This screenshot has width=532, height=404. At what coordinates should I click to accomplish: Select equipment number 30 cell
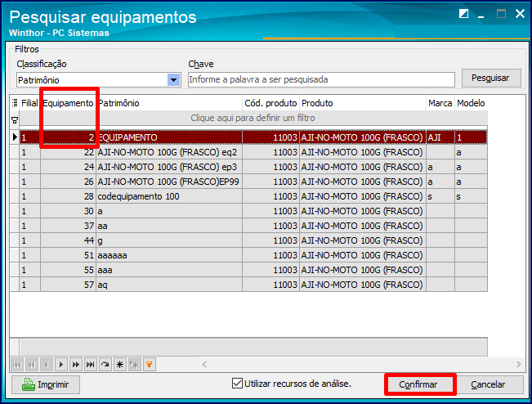pyautogui.click(x=68, y=211)
